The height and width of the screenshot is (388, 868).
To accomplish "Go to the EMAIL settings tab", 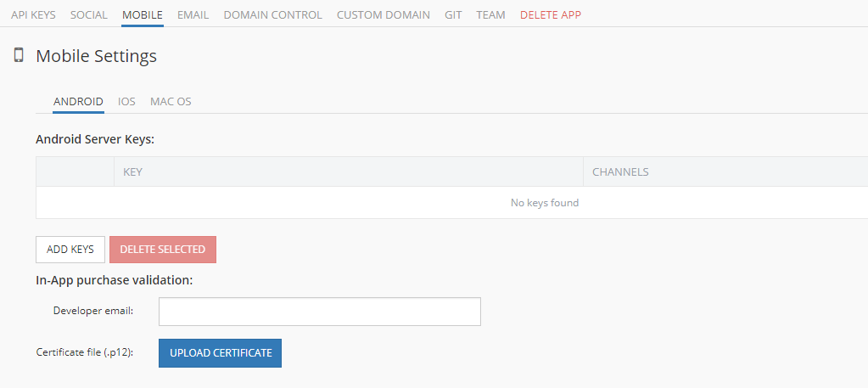I will [193, 15].
